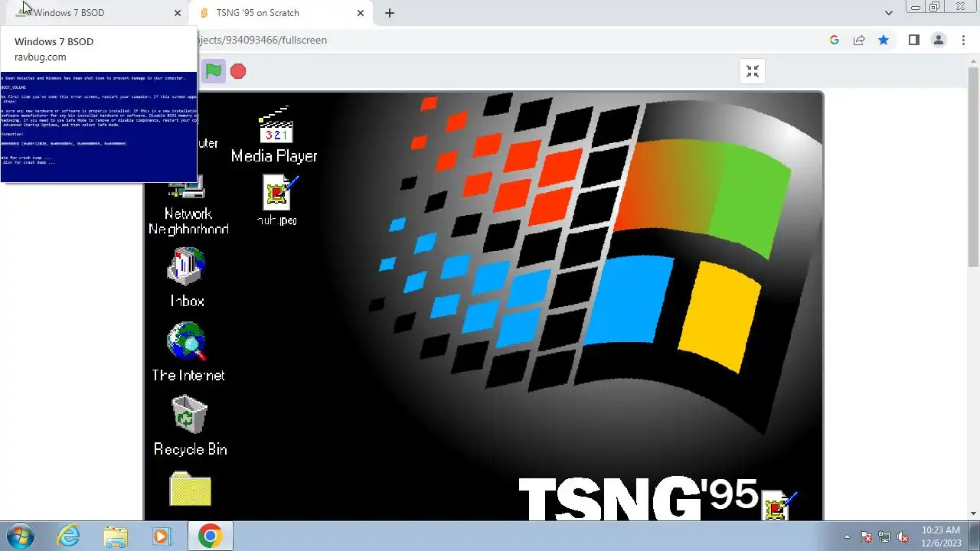
Task: Click the scrollbar down arrow
Action: tap(973, 514)
